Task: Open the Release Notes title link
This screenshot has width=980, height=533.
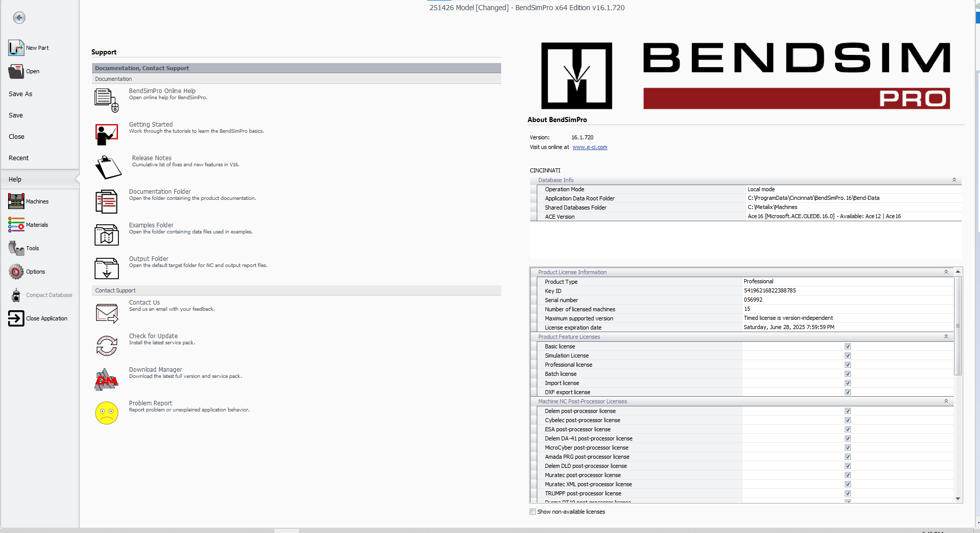Action: [x=152, y=158]
